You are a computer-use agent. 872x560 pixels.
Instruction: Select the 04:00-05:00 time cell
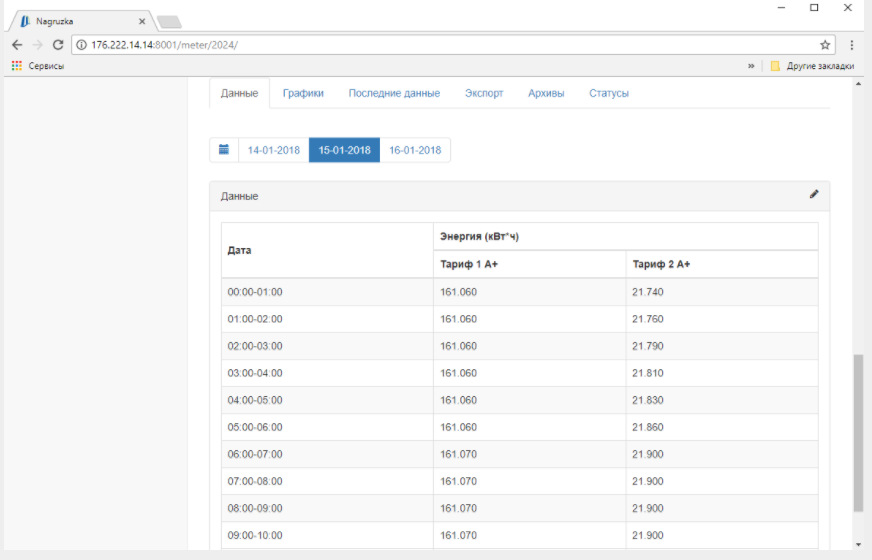coord(328,400)
